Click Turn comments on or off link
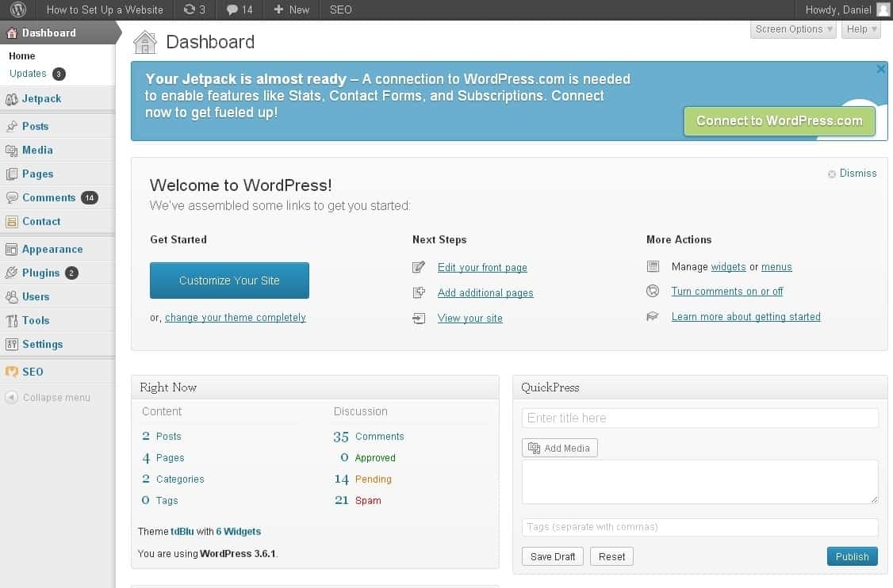This screenshot has width=893, height=588. 727,292
